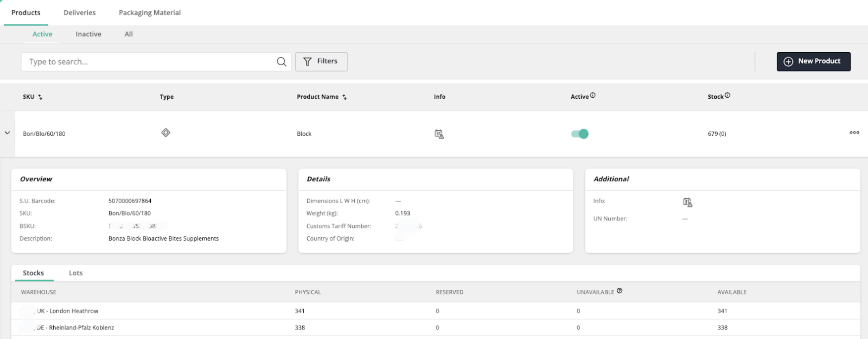Switch to the Lots tab
This screenshot has width=868, height=339.
click(x=76, y=273)
